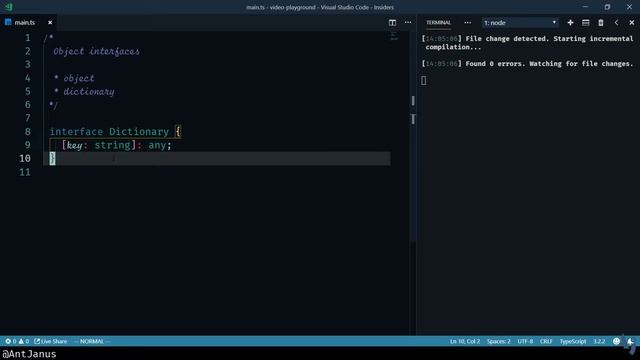Image resolution: width=640 pixels, height=360 pixels.
Task: Click the '* dictionary' comment line
Action: pos(84,91)
